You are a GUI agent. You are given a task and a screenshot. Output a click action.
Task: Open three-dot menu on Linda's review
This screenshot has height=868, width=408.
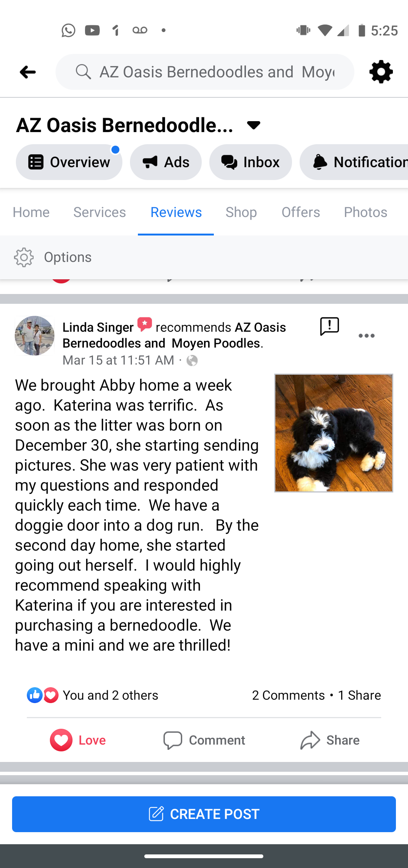pos(366,336)
